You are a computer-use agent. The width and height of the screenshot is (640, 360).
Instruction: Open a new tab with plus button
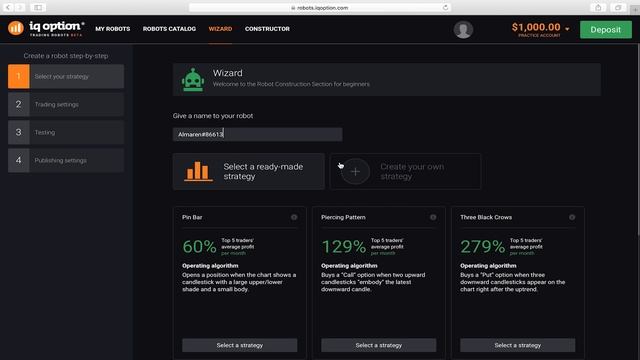[635, 10]
